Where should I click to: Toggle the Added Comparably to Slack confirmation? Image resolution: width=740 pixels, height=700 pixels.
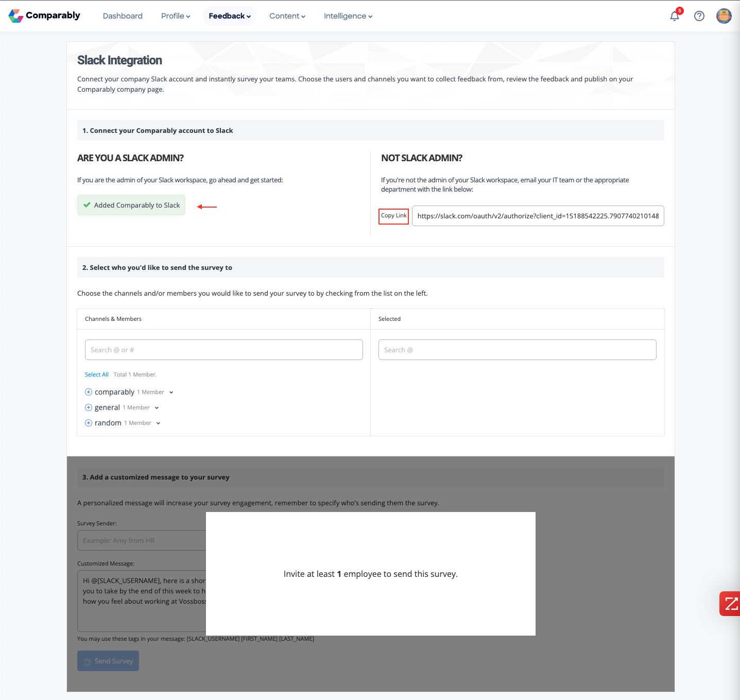(131, 205)
